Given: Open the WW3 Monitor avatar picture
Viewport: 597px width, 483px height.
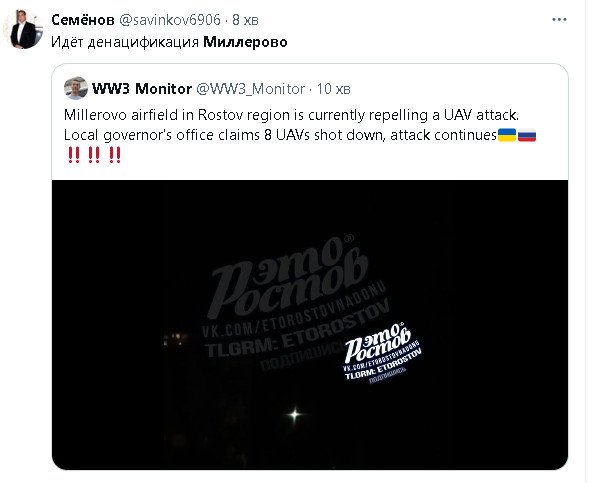Looking at the screenshot, I should (x=76, y=88).
